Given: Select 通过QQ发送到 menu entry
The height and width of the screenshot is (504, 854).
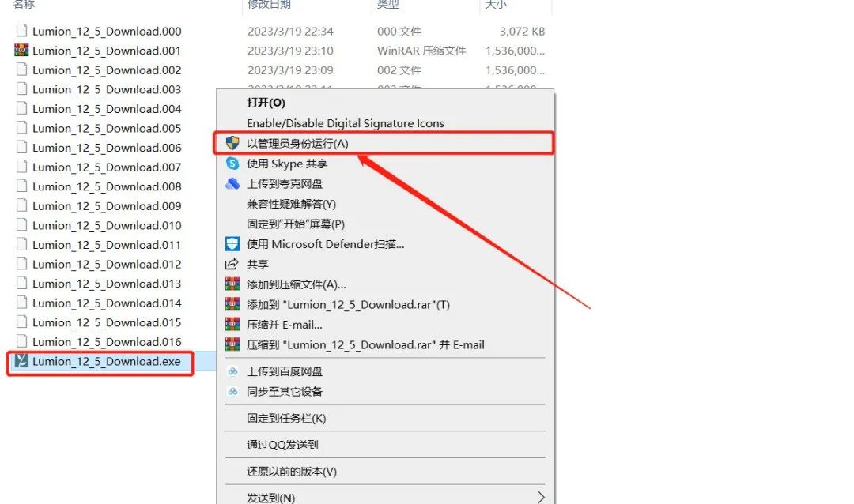Looking at the screenshot, I should pos(282,445).
